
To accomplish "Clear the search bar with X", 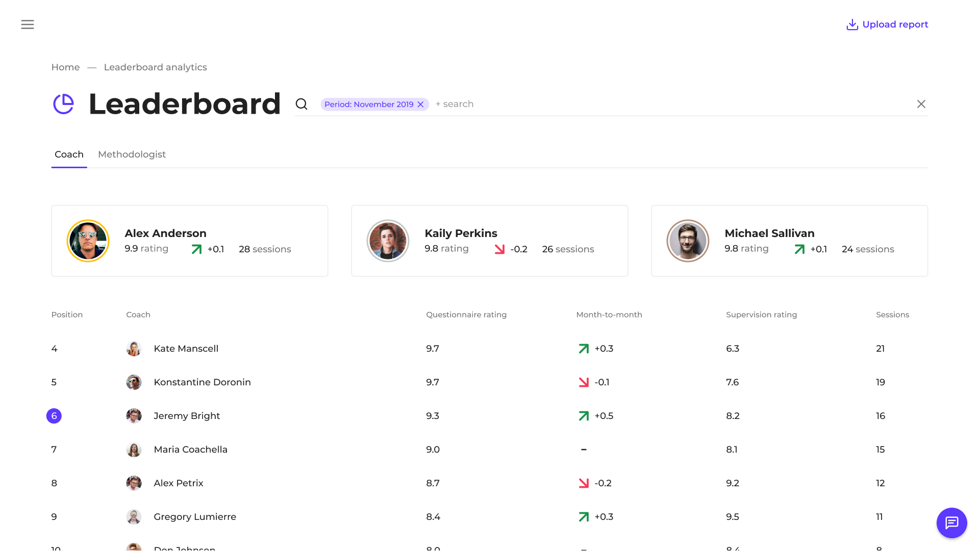I will 921,104.
